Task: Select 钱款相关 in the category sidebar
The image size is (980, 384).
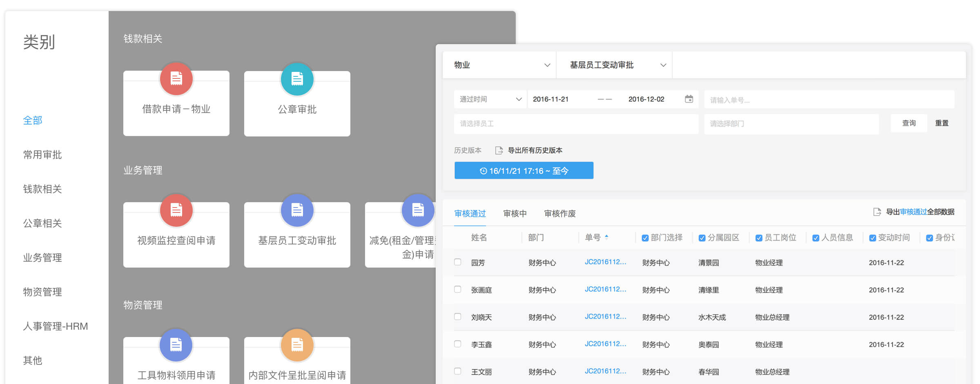Action: (42, 189)
